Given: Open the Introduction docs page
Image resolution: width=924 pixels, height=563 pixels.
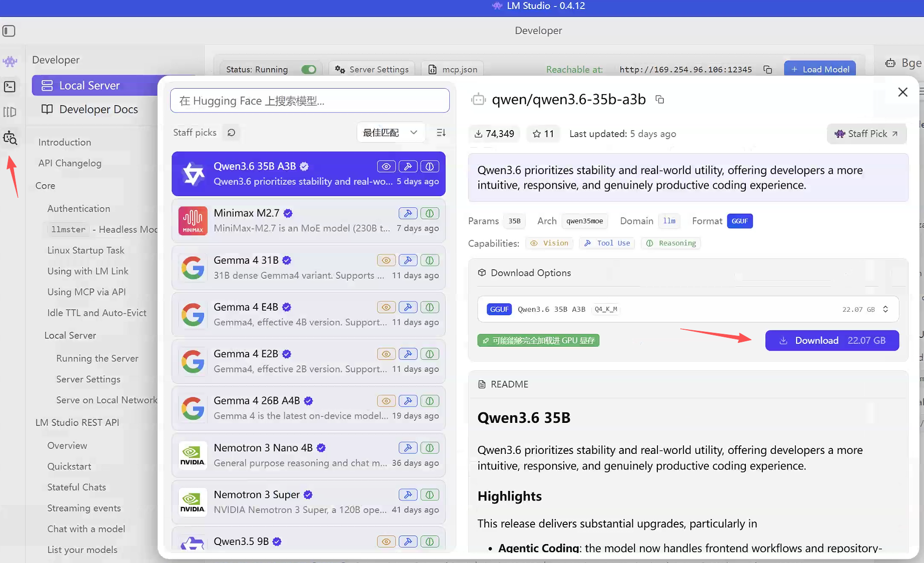Looking at the screenshot, I should click(x=65, y=142).
